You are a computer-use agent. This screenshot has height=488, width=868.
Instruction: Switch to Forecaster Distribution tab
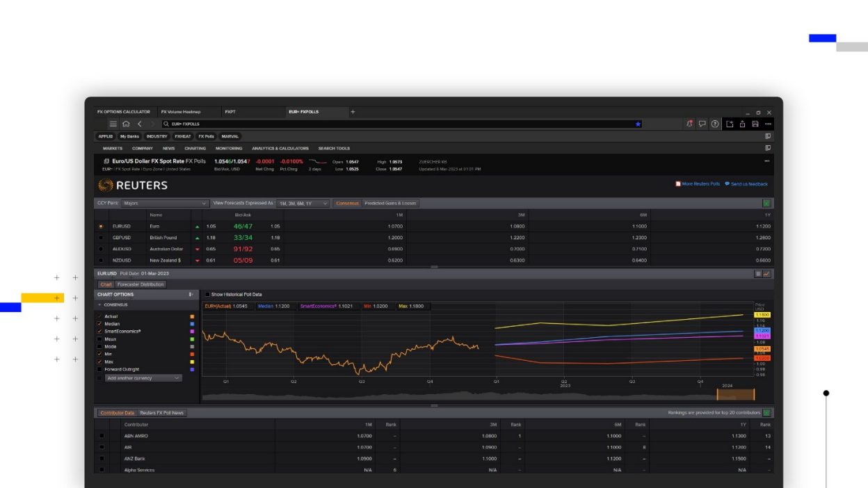(141, 284)
